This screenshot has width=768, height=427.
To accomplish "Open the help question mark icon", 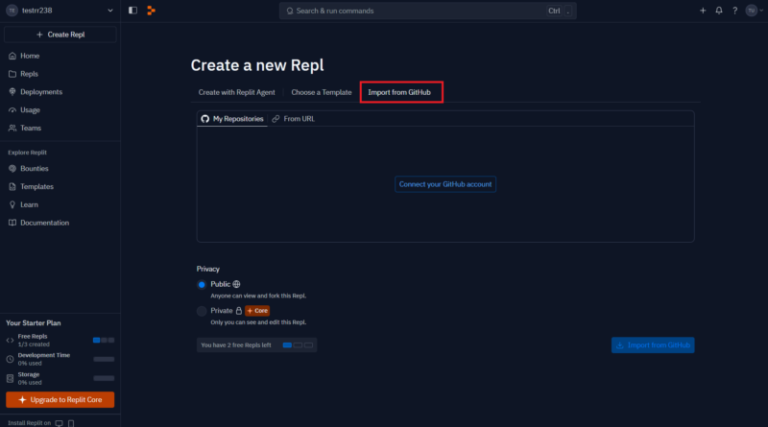I will pyautogui.click(x=734, y=10).
